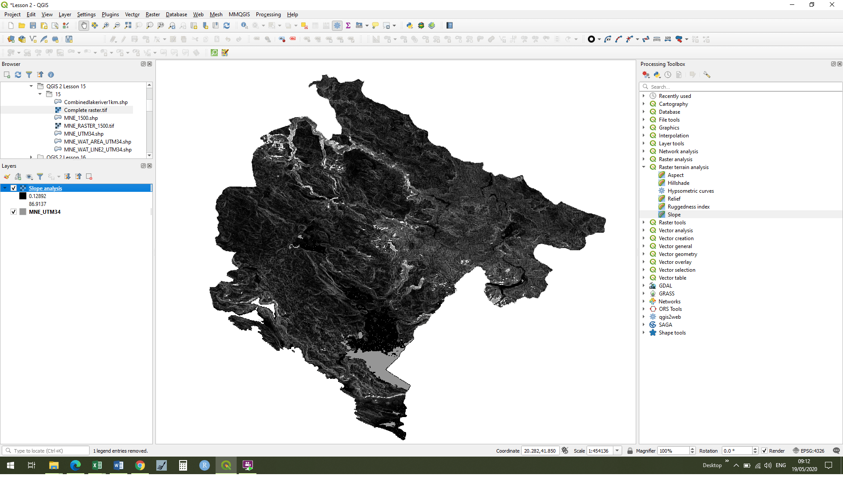
Task: Activate the Identify Features tool
Action: 244,25
